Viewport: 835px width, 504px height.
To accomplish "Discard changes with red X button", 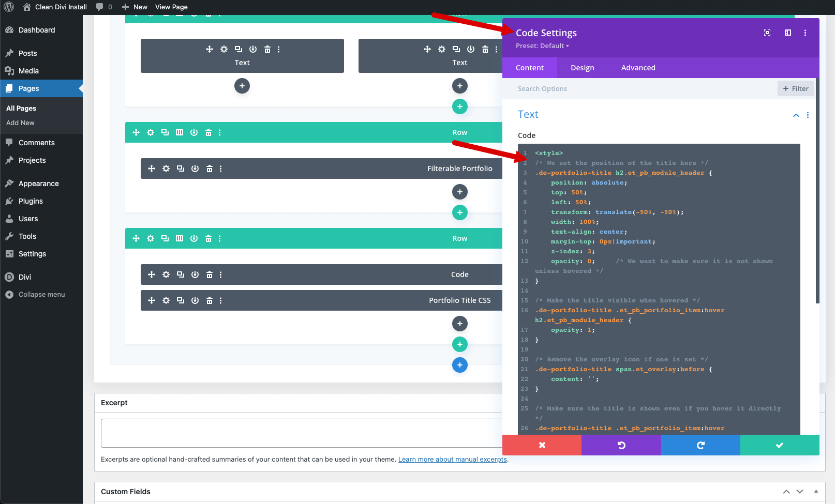I will pos(542,445).
